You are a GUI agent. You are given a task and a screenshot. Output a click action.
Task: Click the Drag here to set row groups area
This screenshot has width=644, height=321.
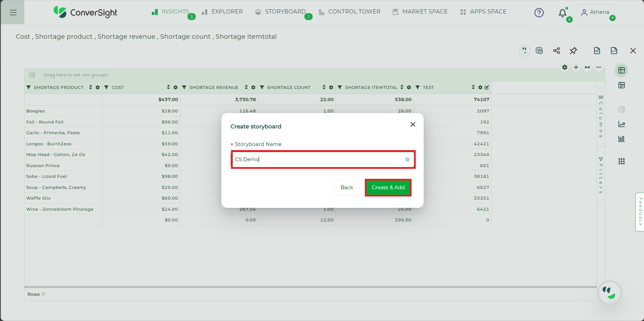point(75,75)
